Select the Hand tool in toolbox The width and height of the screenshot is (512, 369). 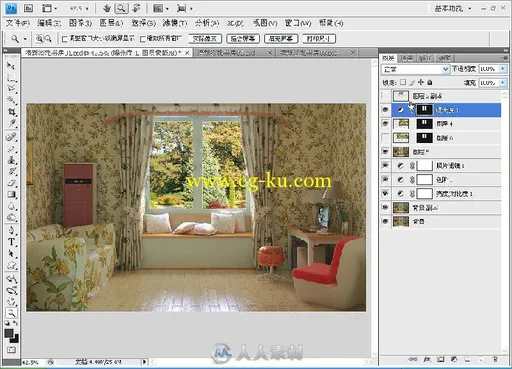(x=11, y=302)
